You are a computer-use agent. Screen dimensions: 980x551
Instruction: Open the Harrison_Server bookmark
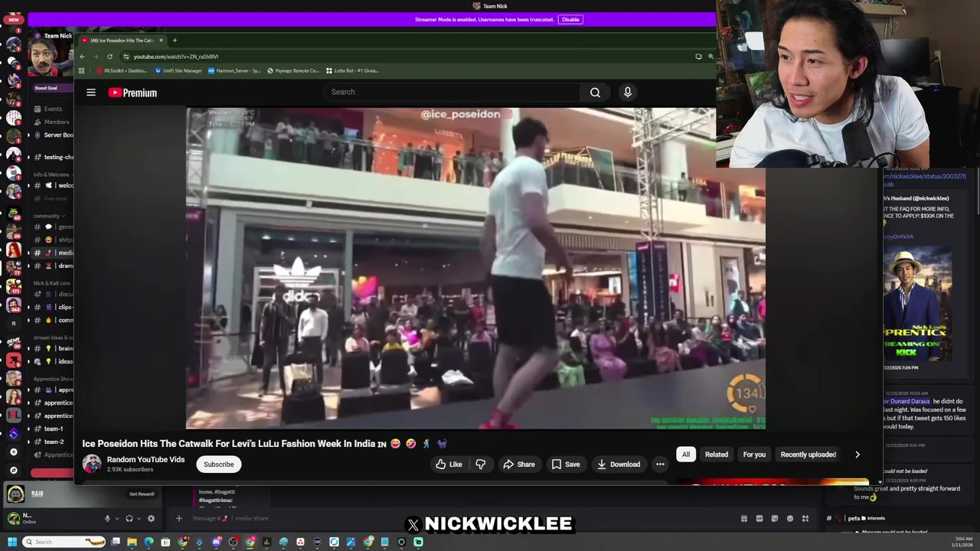[x=234, y=70]
